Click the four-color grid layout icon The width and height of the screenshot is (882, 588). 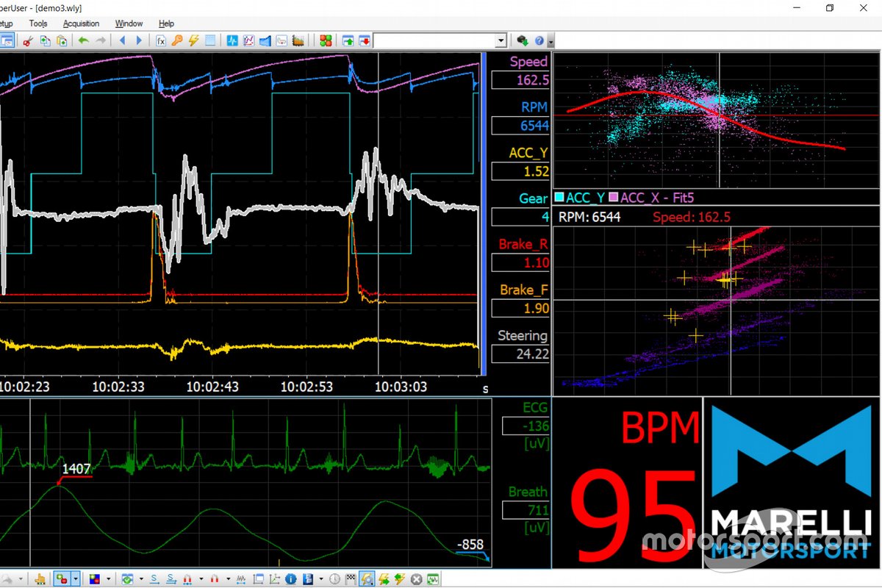point(326,40)
